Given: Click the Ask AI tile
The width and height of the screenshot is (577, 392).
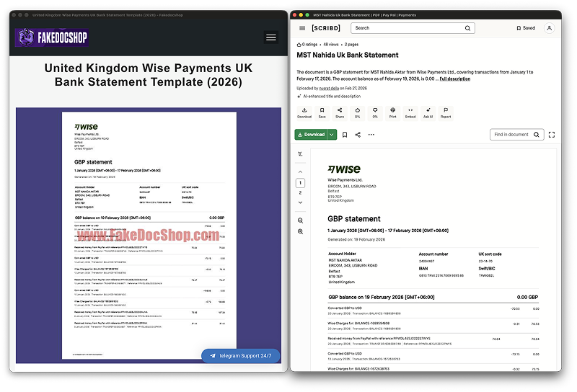Looking at the screenshot, I should [x=428, y=112].
